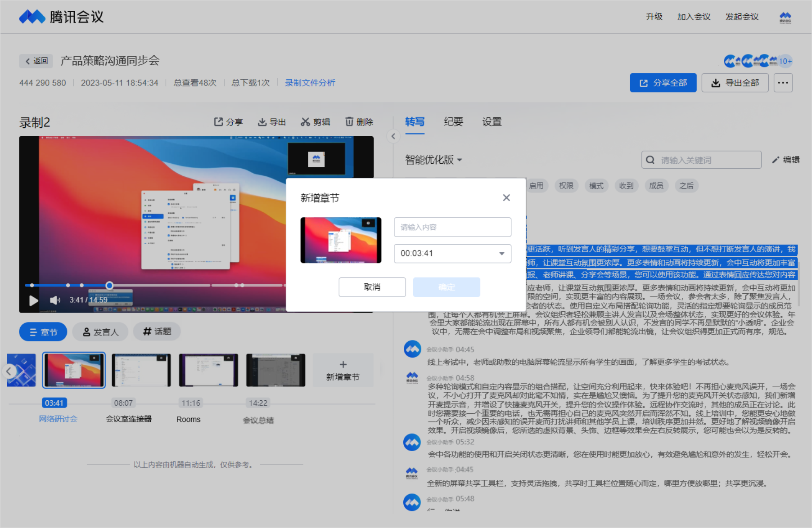
Task: Click 确定 in the dialog
Action: [447, 287]
